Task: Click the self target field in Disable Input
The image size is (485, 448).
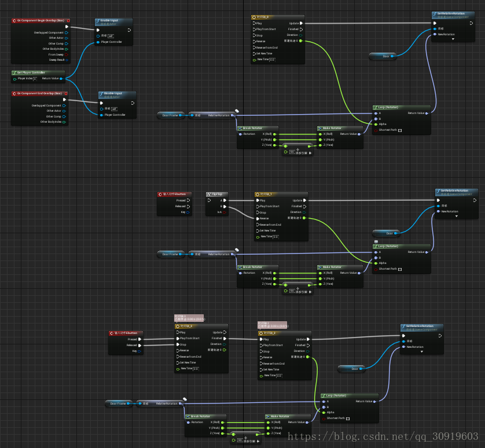Action: [114, 109]
